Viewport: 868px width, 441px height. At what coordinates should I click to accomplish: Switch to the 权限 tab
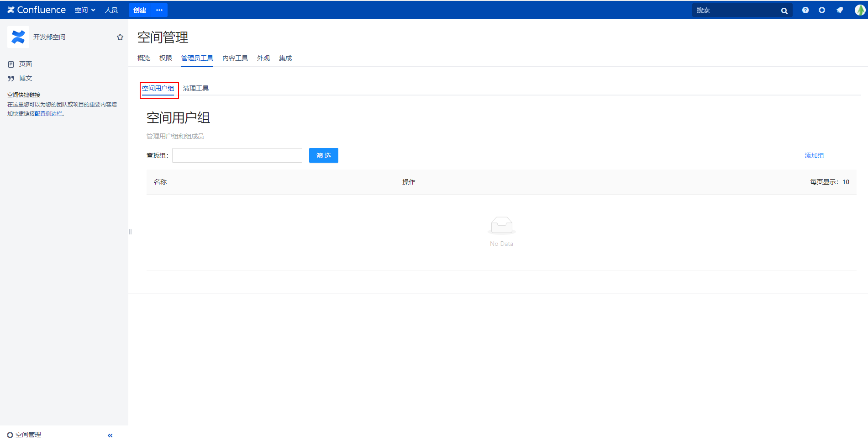pyautogui.click(x=165, y=58)
